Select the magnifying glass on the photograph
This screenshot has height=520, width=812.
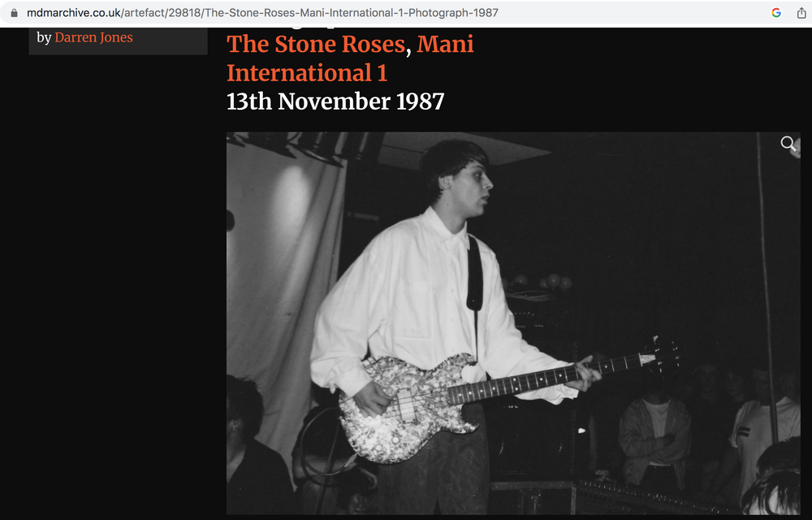click(787, 143)
